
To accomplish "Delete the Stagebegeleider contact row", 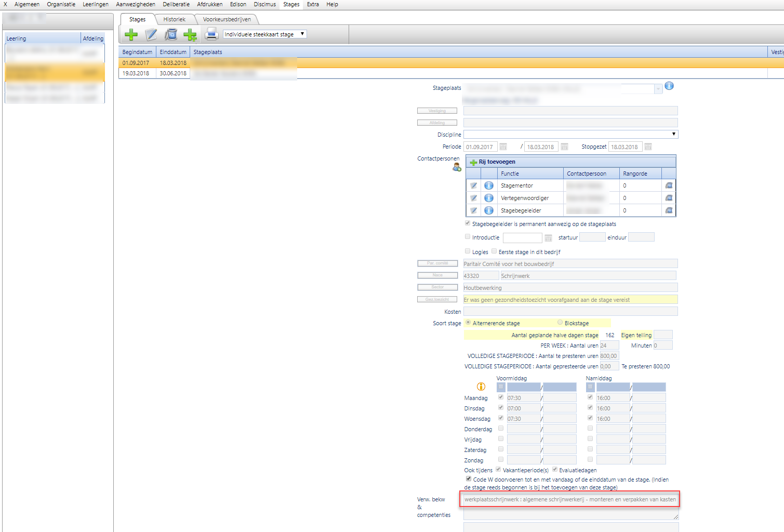I will point(669,210).
